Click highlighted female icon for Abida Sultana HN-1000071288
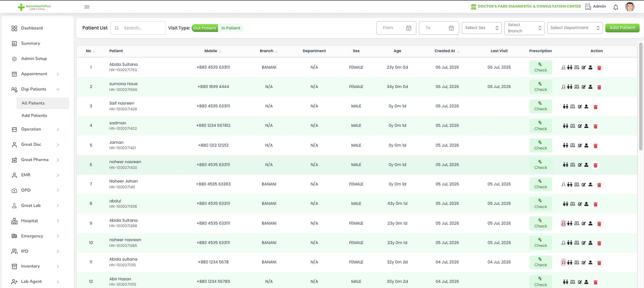 [x=563, y=223]
